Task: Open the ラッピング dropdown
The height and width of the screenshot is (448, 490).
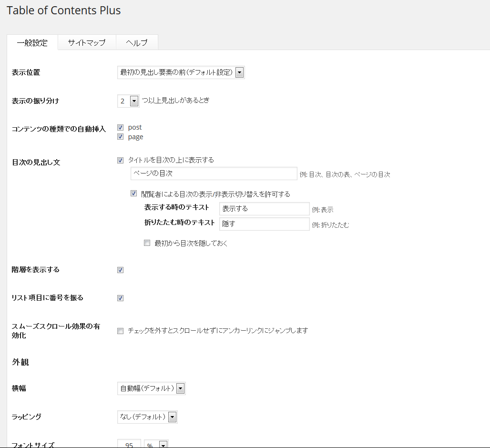Action: 147,417
